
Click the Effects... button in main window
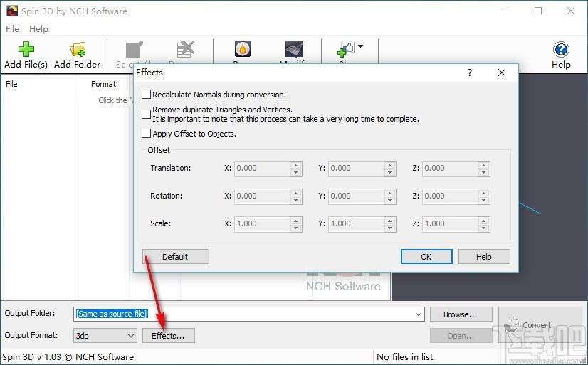(x=169, y=336)
